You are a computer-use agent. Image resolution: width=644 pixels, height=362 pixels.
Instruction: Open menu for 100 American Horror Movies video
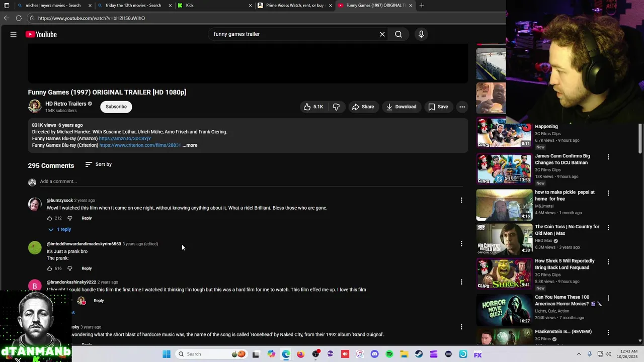[x=608, y=298]
